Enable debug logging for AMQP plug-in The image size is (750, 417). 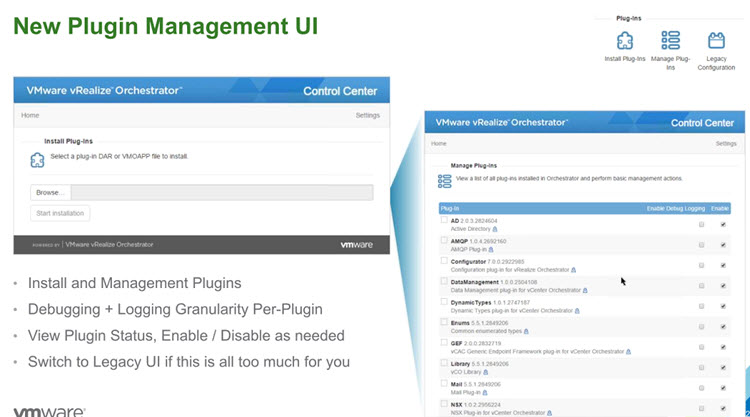pos(702,245)
